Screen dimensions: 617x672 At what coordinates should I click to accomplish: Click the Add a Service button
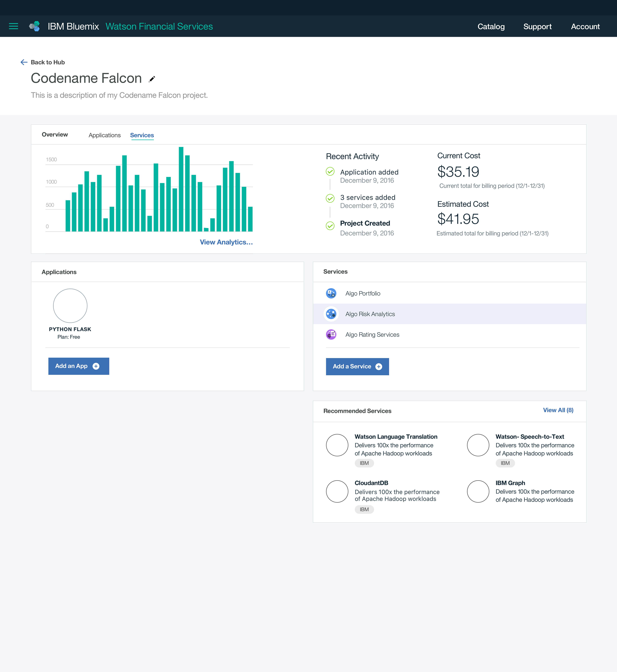[x=357, y=367]
